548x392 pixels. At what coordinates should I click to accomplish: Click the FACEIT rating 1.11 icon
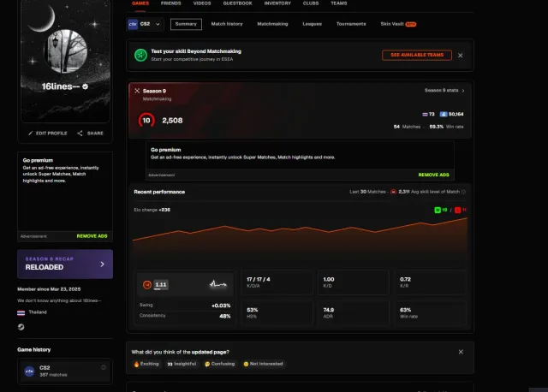click(147, 285)
